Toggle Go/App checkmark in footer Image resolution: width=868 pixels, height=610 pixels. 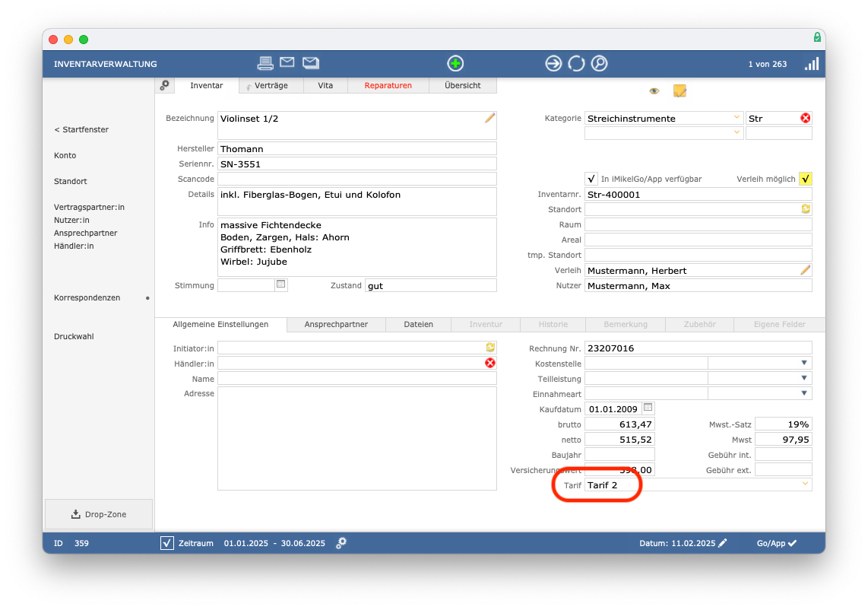click(x=793, y=543)
